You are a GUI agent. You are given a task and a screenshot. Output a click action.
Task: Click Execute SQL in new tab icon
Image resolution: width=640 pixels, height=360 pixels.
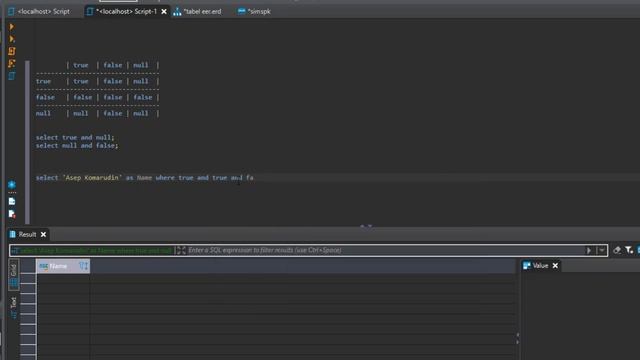click(11, 39)
